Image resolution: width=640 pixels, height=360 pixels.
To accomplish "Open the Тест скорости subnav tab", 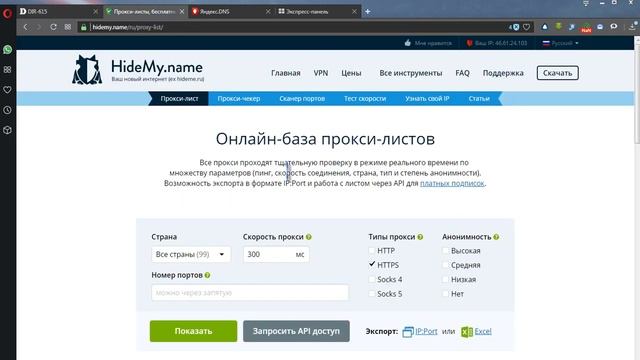I will 365,98.
